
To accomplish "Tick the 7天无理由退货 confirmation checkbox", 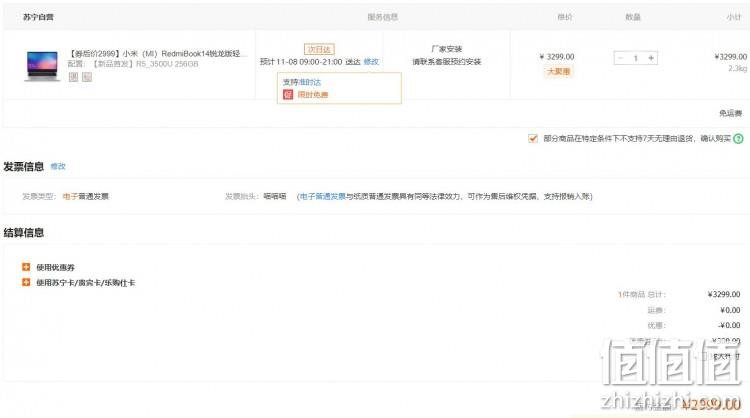I will pos(532,138).
